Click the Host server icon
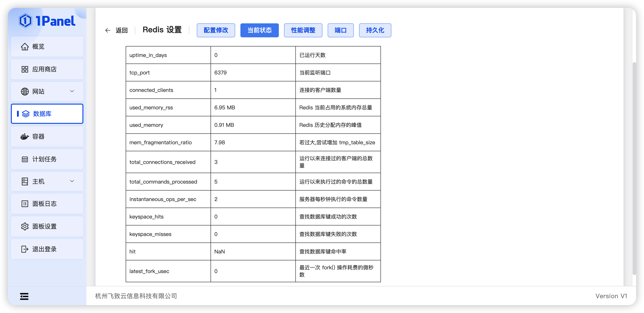 25,181
